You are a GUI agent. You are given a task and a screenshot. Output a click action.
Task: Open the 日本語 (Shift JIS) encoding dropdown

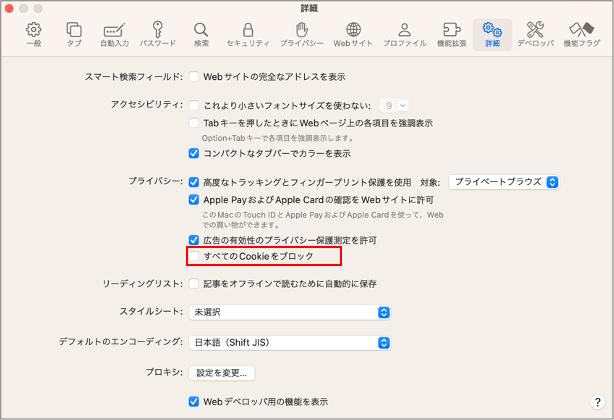289,343
